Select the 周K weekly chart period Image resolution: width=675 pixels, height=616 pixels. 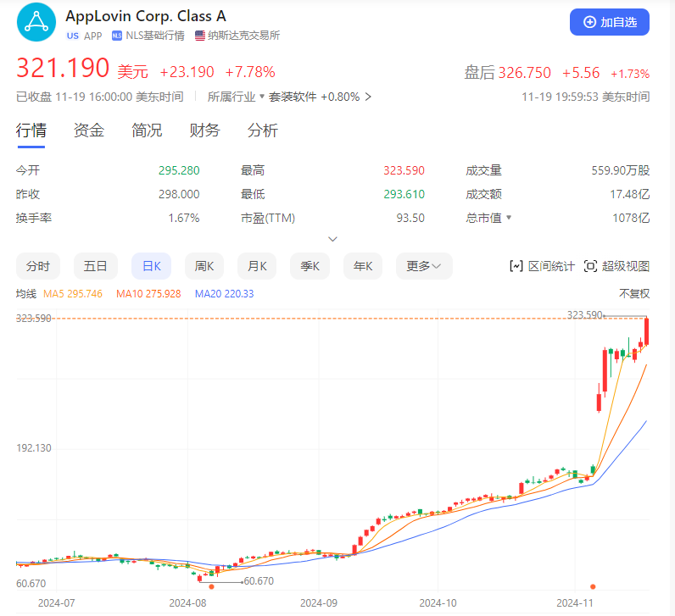pyautogui.click(x=204, y=266)
